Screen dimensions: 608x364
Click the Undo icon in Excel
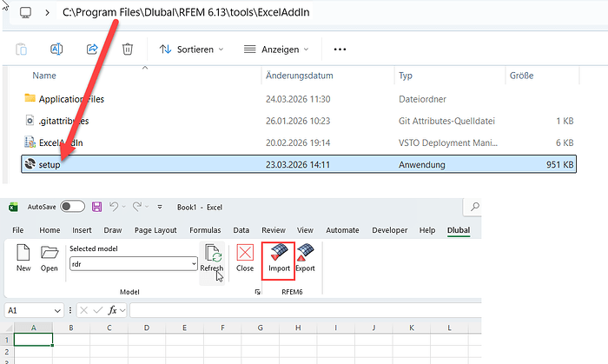click(114, 207)
